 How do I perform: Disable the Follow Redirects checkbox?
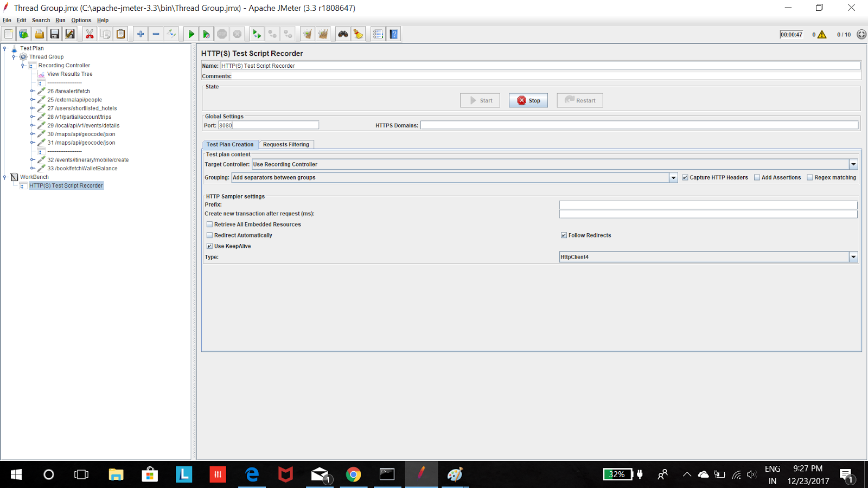[x=564, y=235]
